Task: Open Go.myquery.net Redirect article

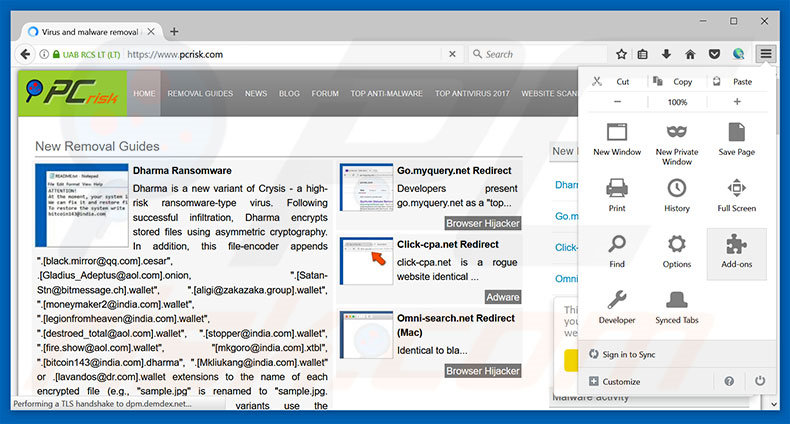Action: point(454,171)
